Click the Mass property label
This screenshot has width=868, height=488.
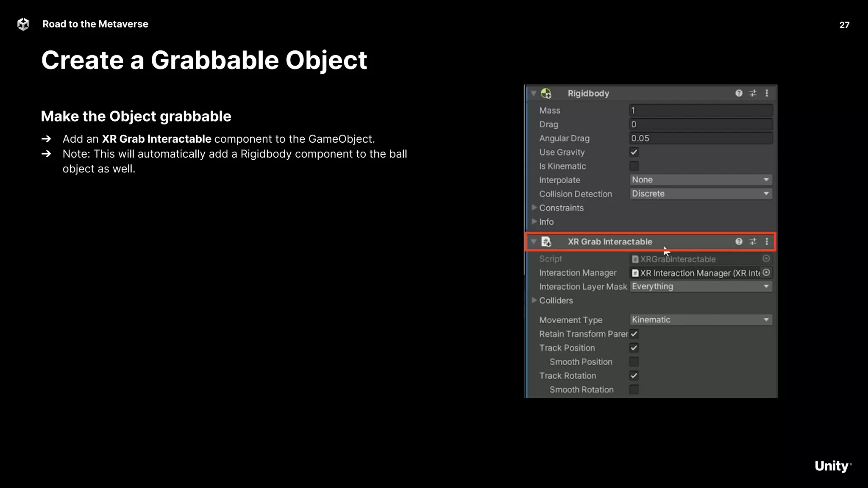click(550, 111)
